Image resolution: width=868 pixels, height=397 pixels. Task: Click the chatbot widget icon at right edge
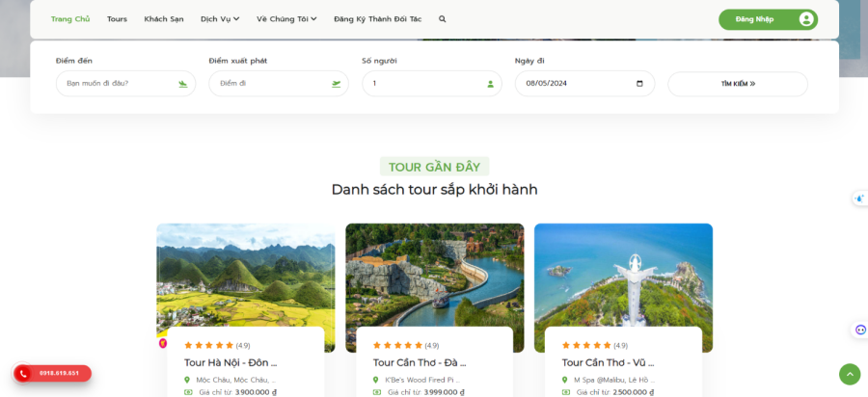pos(860,330)
